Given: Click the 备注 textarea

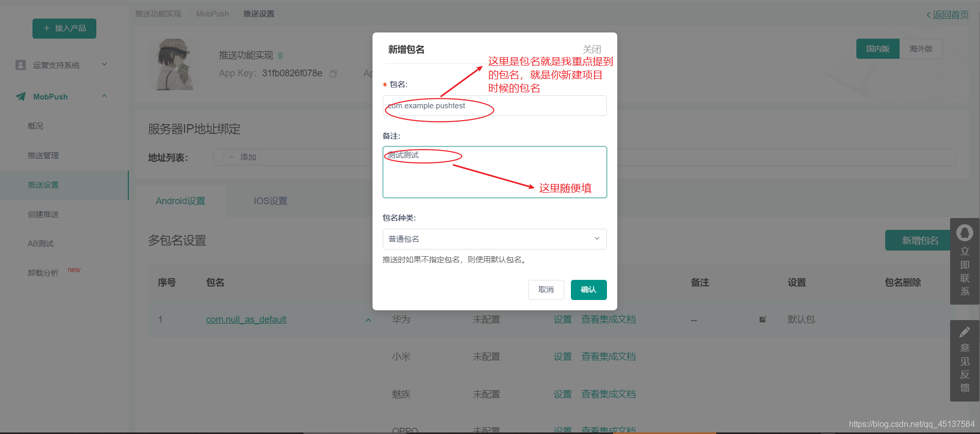Looking at the screenshot, I should point(495,172).
